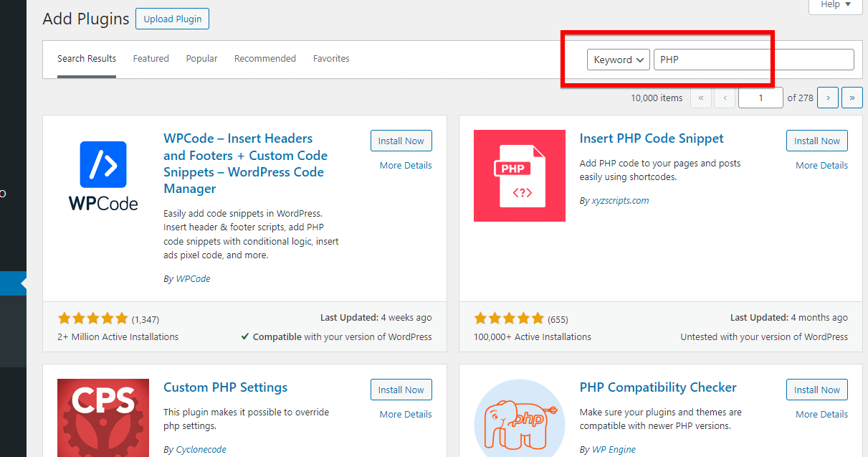Click the Insert PHP Code Snippet icon
868x457 pixels.
pyautogui.click(x=519, y=176)
